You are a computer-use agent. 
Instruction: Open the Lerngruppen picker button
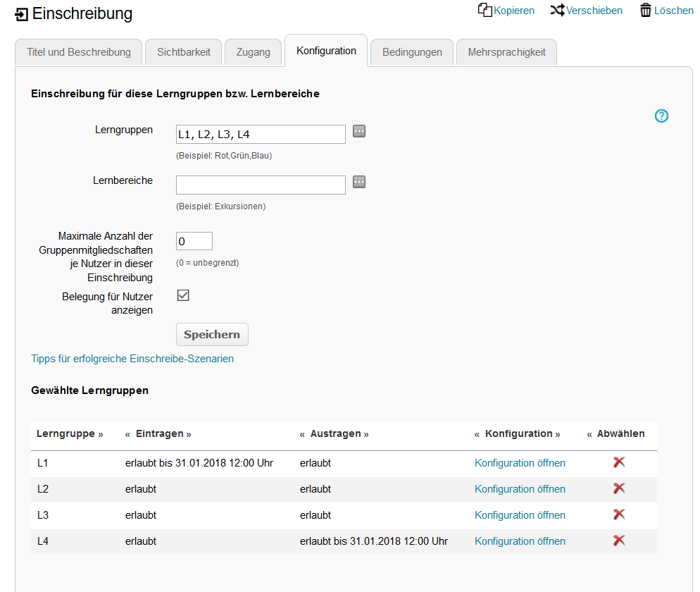(x=359, y=131)
